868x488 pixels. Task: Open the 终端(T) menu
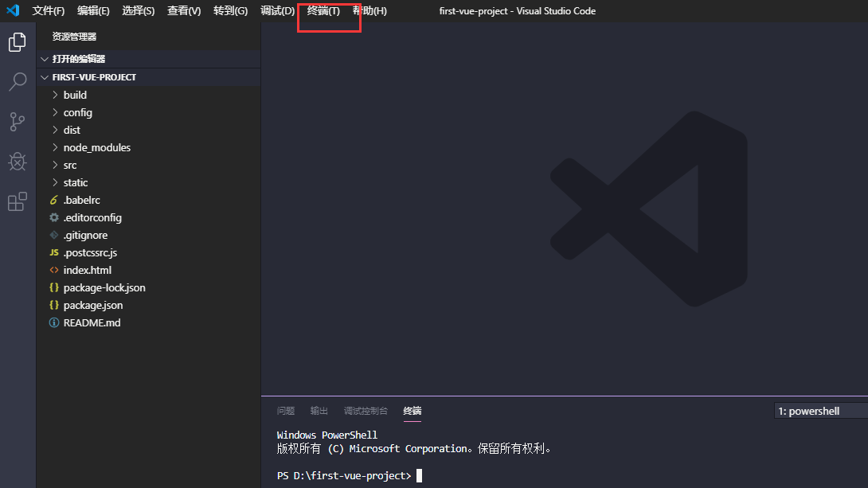pos(323,11)
